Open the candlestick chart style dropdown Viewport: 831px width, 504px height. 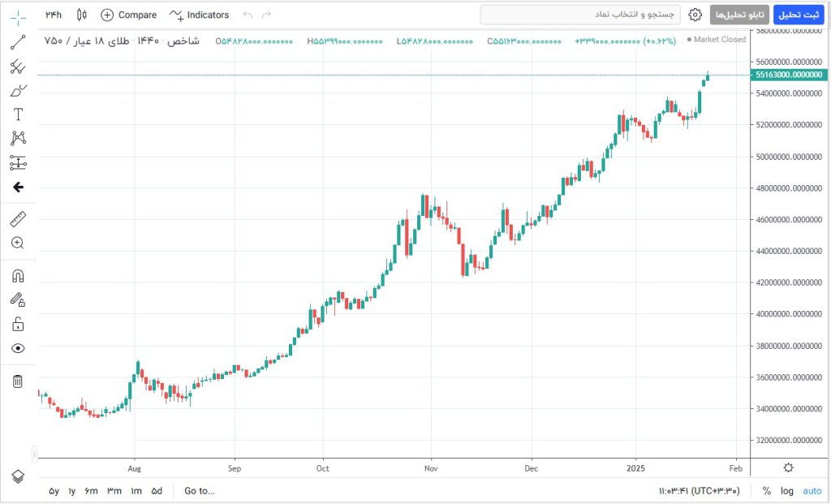[x=80, y=15]
